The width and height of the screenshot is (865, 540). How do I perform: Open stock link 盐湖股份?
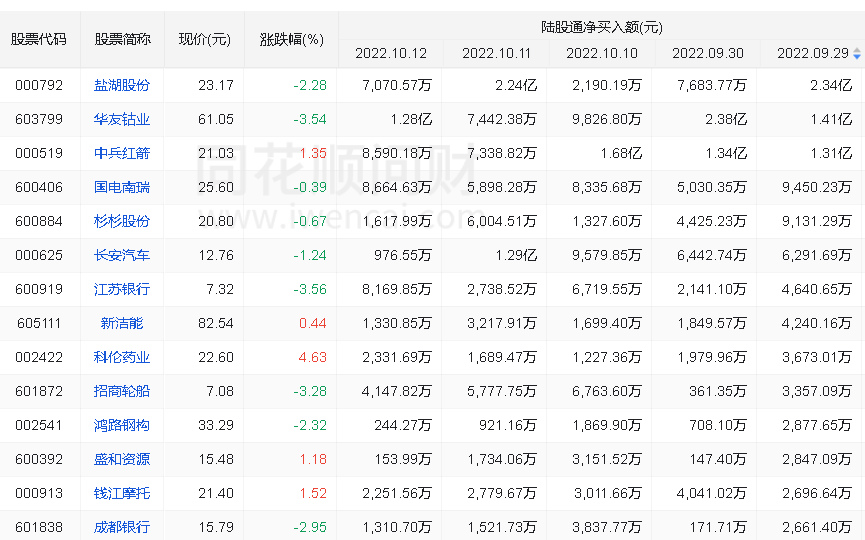coord(122,85)
